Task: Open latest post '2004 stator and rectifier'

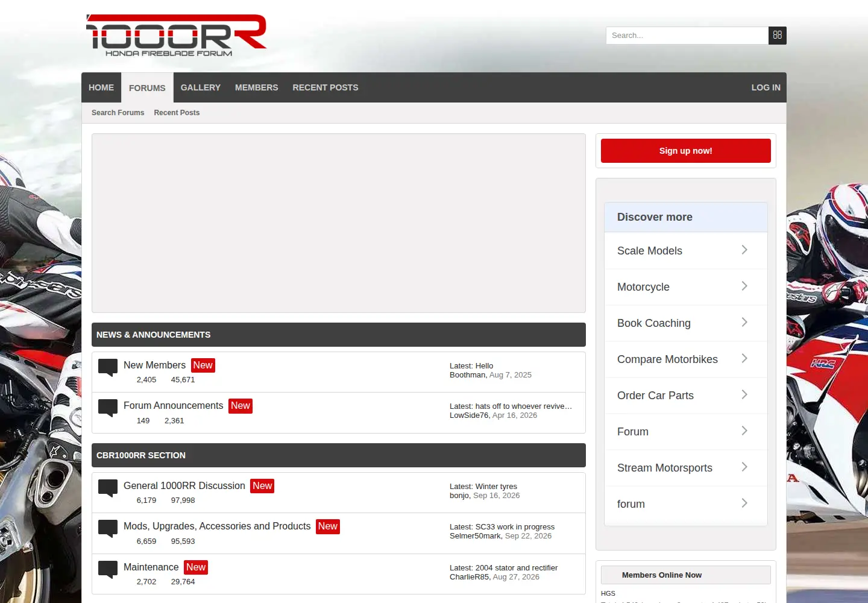Action: [517, 568]
